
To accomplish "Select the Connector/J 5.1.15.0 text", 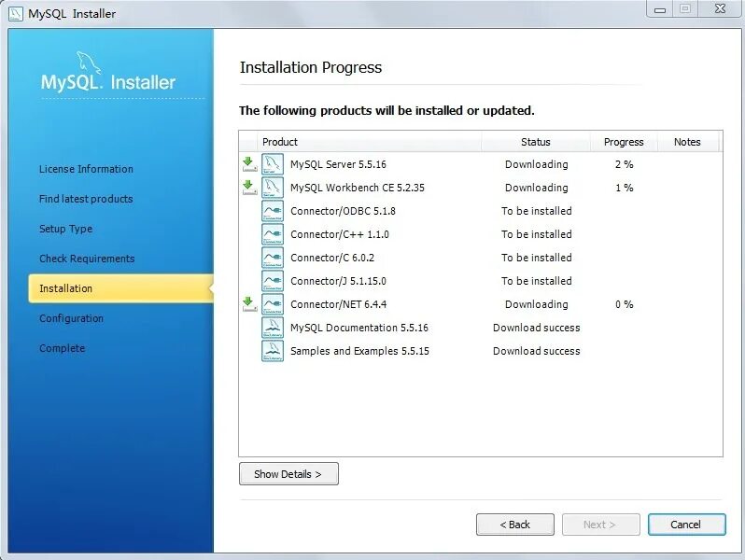I will [338, 281].
